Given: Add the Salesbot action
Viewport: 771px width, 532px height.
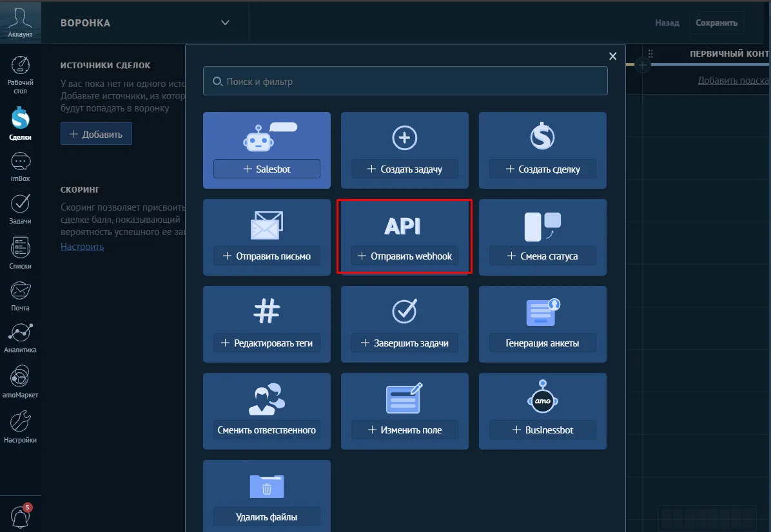Looking at the screenshot, I should coord(266,169).
